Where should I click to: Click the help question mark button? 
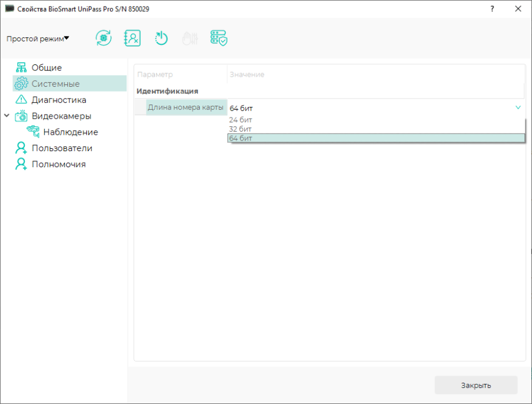pyautogui.click(x=492, y=9)
